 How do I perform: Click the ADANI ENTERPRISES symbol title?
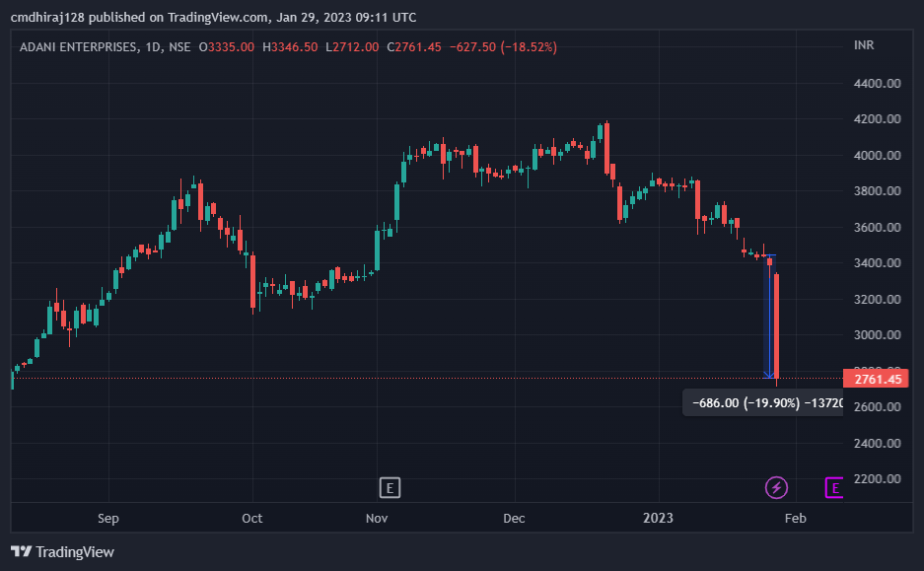(x=79, y=47)
